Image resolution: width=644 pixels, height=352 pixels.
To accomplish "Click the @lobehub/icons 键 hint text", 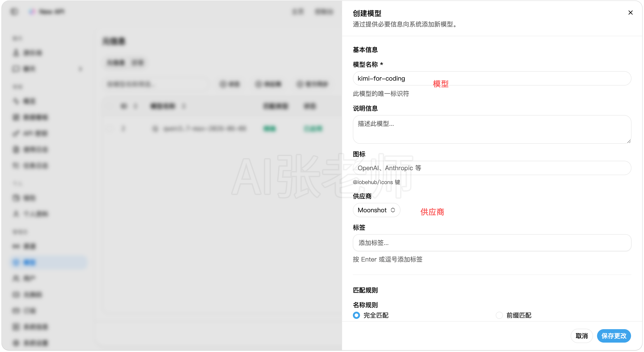I will tap(376, 182).
